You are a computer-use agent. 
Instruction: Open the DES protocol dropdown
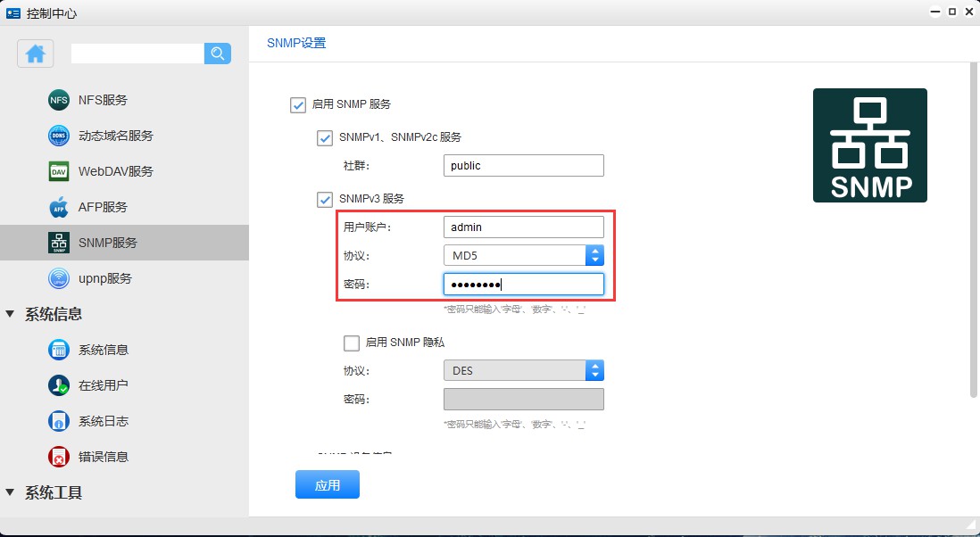(594, 370)
